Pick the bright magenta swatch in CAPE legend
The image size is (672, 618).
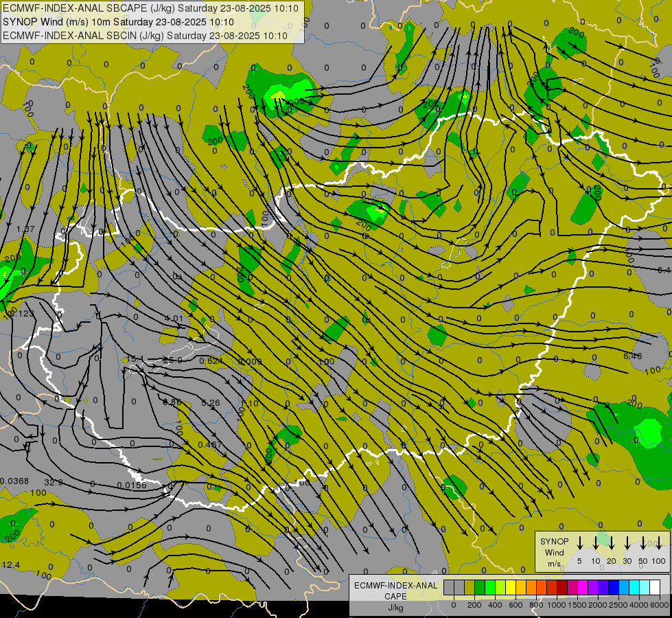tap(583, 587)
